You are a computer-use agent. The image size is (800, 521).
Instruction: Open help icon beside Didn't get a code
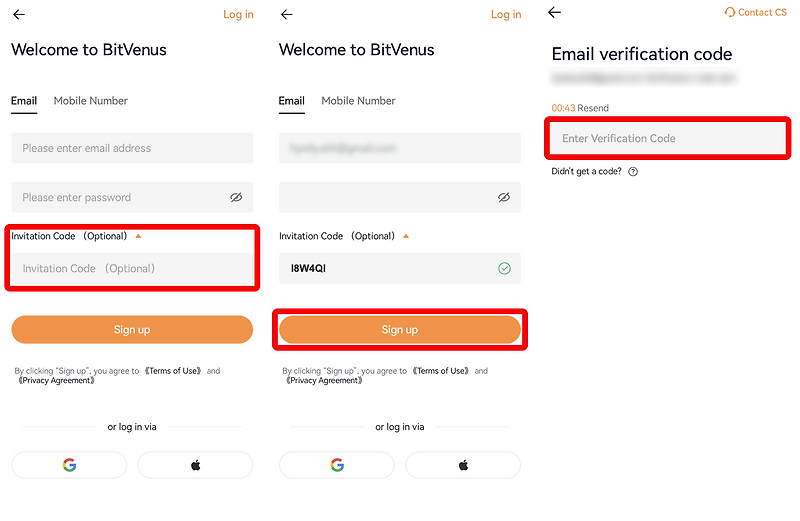coord(633,171)
